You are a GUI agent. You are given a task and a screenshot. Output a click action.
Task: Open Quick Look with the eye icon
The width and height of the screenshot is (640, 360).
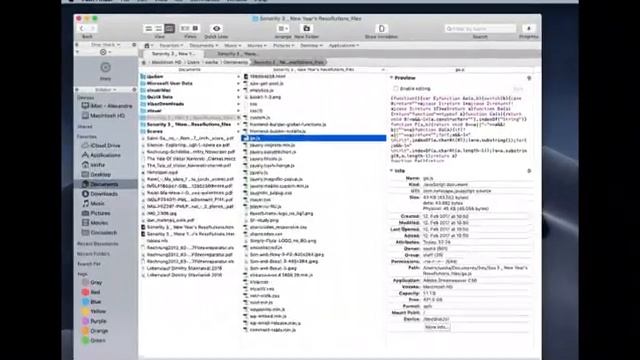point(216,29)
